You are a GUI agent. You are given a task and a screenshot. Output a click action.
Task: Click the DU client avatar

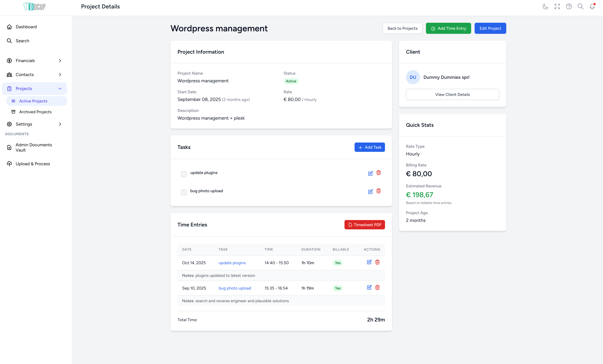coord(413,77)
